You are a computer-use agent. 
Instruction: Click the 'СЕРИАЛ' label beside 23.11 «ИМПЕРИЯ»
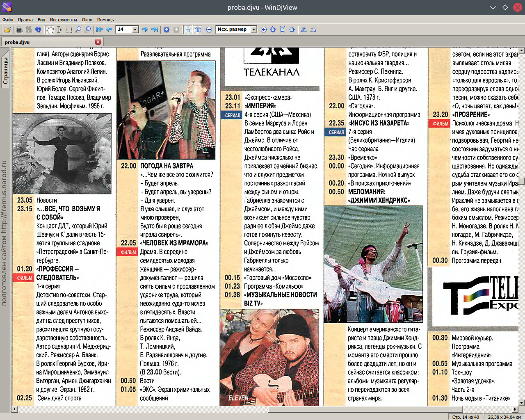233,115
